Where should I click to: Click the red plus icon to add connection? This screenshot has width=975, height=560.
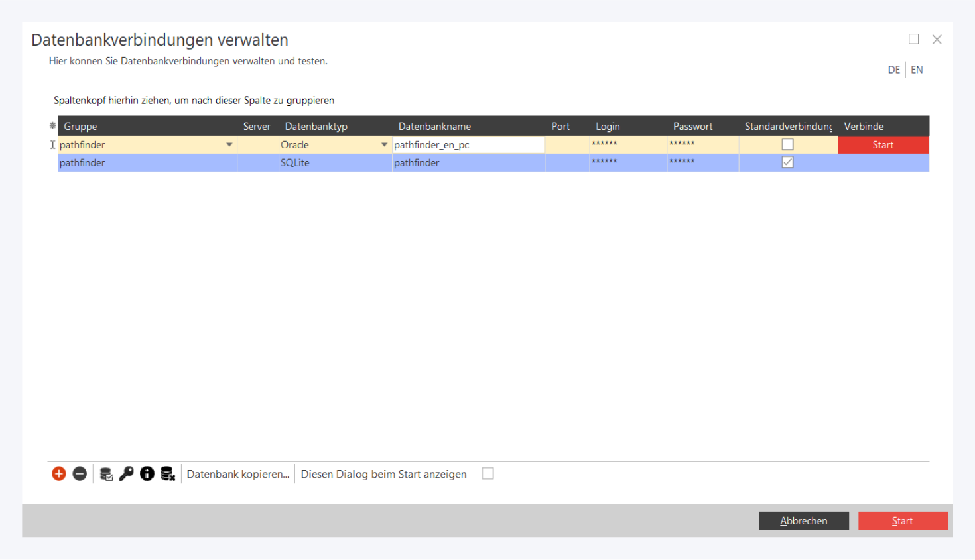[58, 473]
